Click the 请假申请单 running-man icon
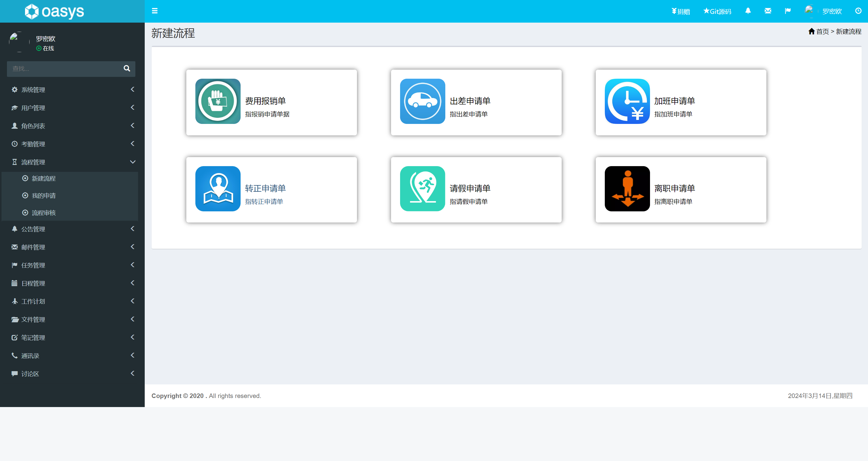This screenshot has width=868, height=461. click(x=422, y=188)
